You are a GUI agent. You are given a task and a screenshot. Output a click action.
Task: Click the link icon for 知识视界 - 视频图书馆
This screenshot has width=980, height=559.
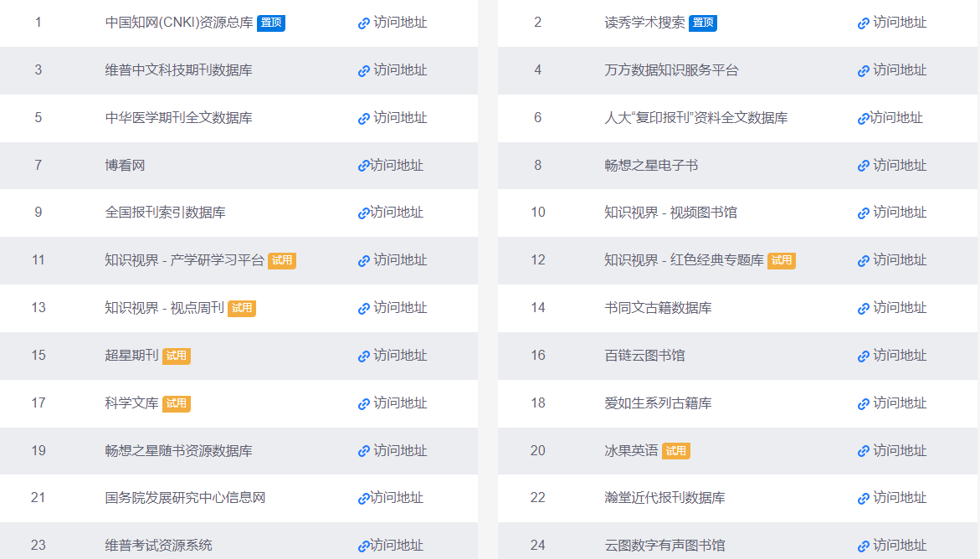(863, 214)
